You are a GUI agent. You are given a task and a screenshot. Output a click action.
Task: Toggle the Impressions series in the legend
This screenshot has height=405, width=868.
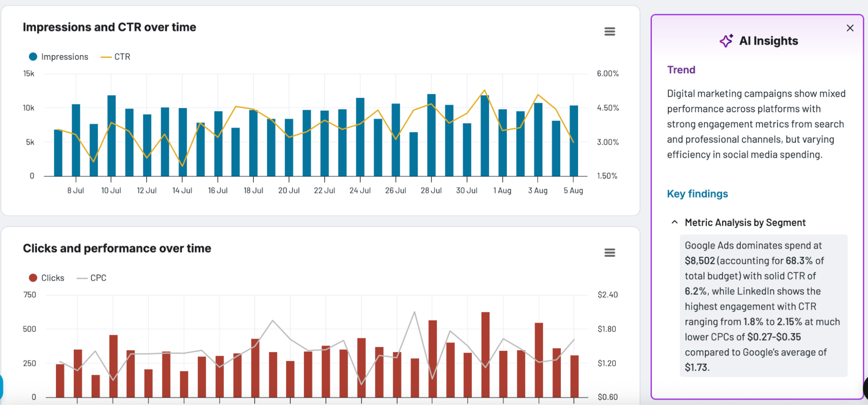[x=64, y=57]
